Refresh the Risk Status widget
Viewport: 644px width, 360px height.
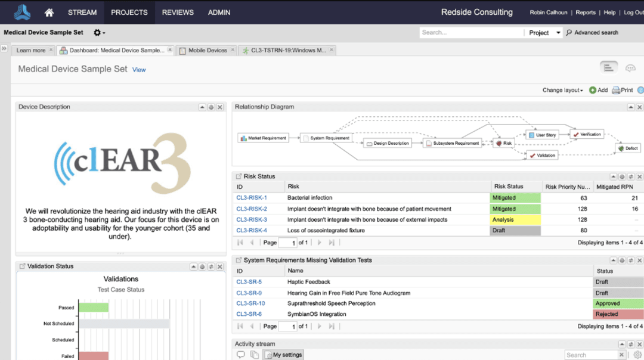(630, 176)
